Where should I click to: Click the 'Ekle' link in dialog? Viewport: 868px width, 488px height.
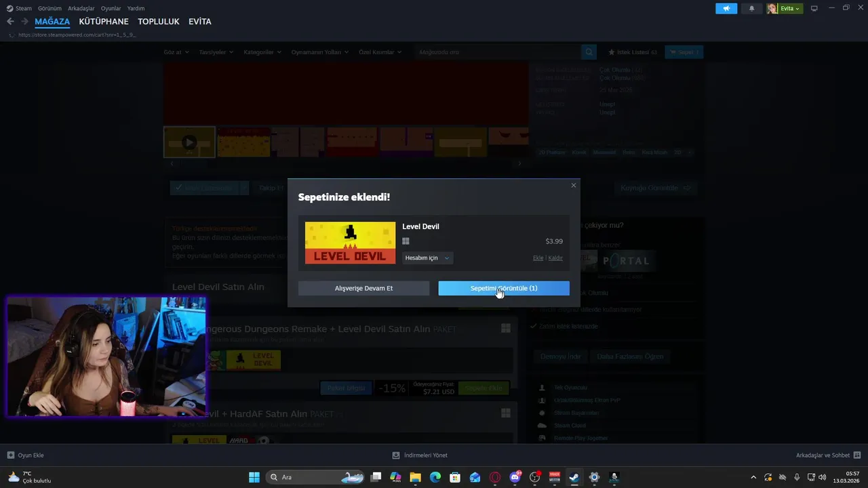click(538, 258)
